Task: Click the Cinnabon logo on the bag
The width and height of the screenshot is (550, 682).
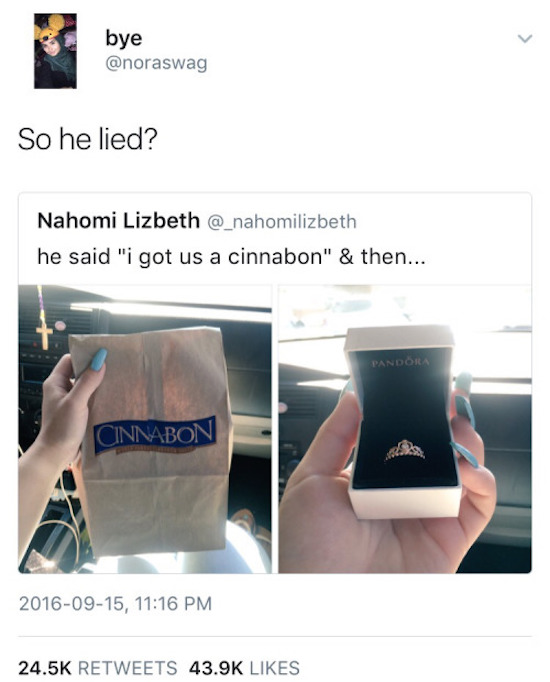Action: pyautogui.click(x=154, y=435)
